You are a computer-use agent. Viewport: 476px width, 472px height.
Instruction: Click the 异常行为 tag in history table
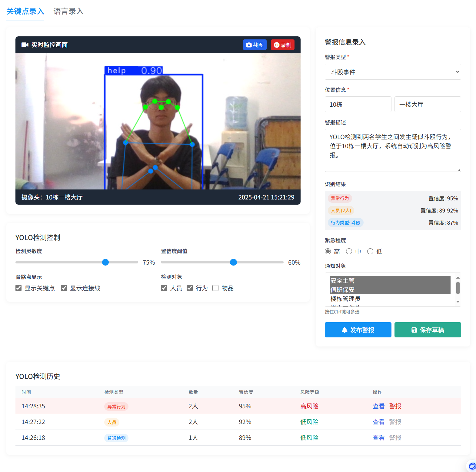tap(116, 407)
